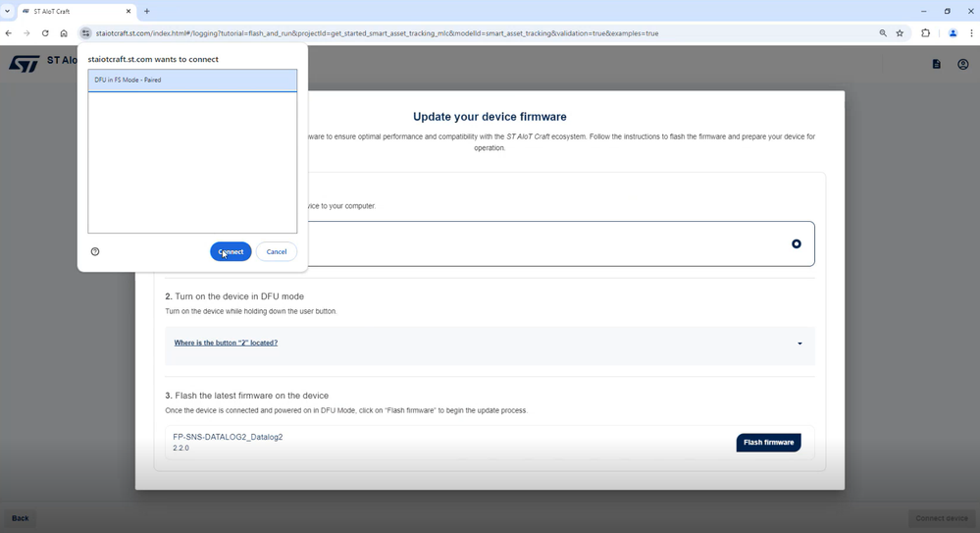The height and width of the screenshot is (533, 980).
Task: Open the browser extensions puzzle icon
Action: coord(926,33)
